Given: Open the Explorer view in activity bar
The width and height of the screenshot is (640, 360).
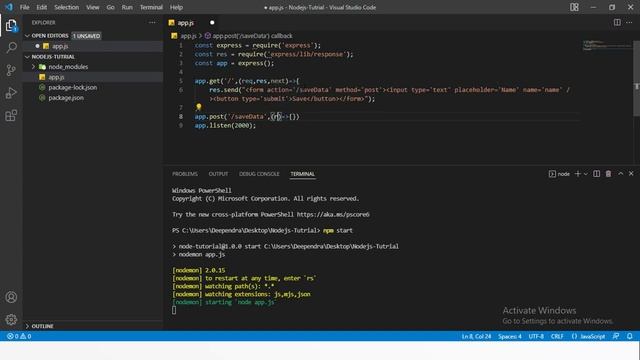Looking at the screenshot, I should [11, 26].
